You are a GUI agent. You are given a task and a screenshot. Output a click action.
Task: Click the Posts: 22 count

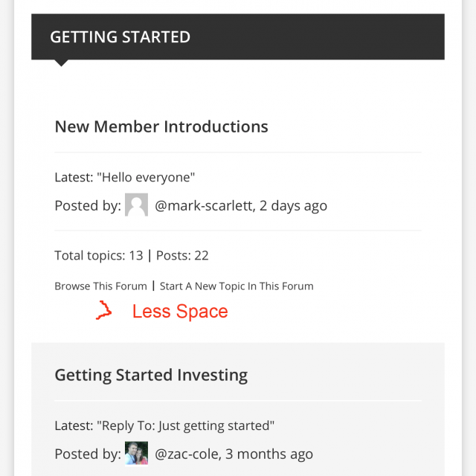[x=182, y=256]
